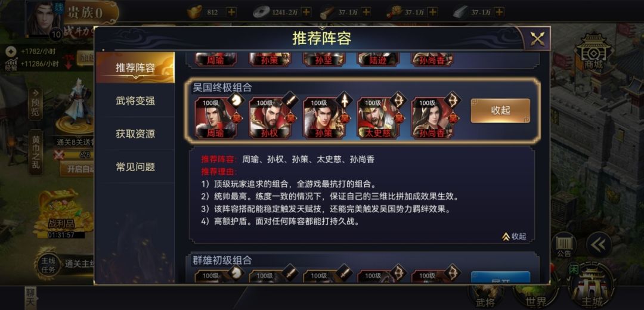Claim the 战利品 treasure chest
The height and width of the screenshot is (310, 644).
point(61,215)
